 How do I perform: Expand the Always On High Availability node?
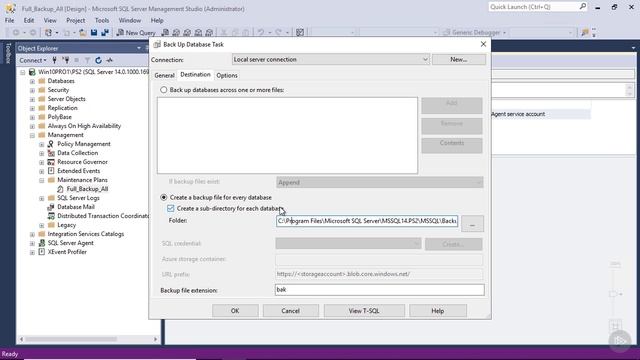click(x=32, y=126)
